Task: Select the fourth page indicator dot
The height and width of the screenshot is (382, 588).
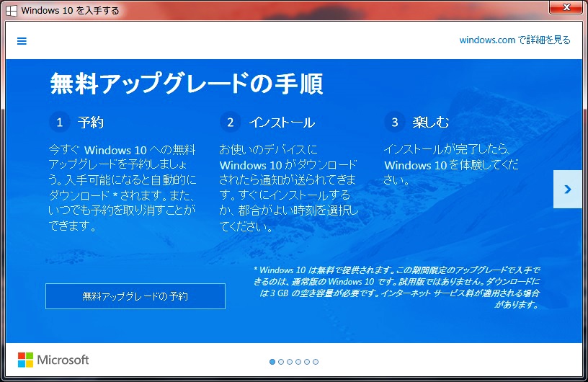Action: tap(298, 362)
